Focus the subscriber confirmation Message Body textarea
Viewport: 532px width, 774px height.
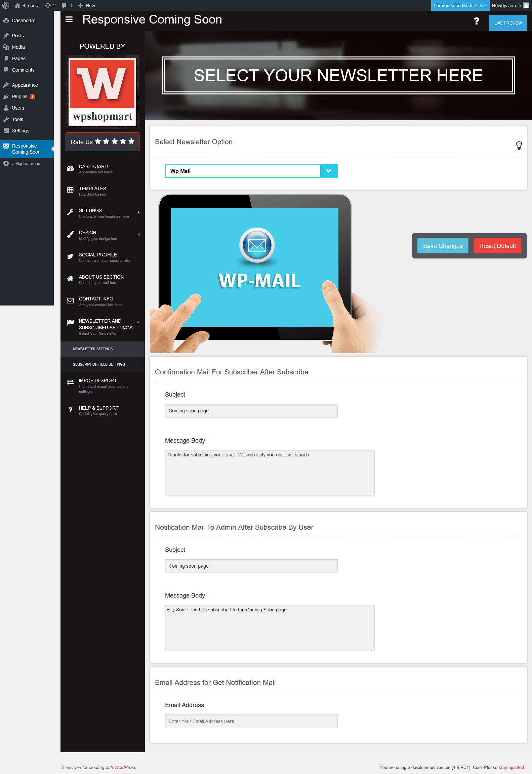(270, 473)
